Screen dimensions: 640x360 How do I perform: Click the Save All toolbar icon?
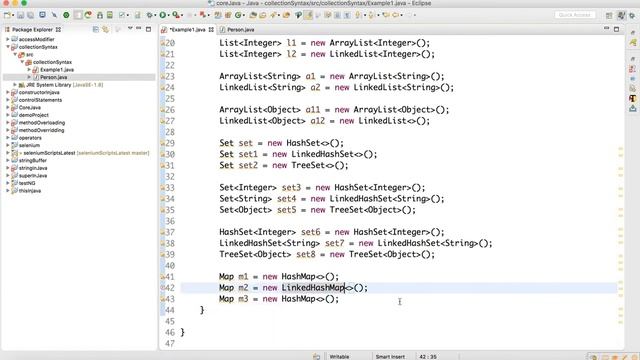[31, 15]
